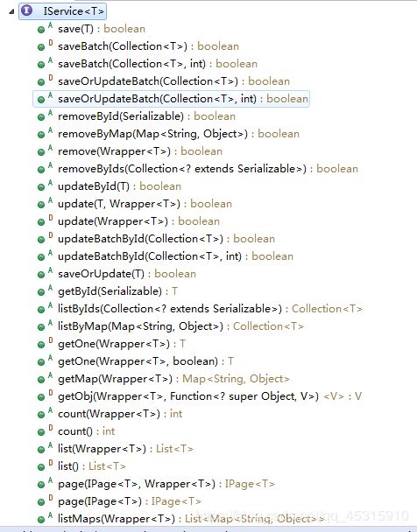417x532 pixels.
Task: Select list() : List<T> method
Action: pos(92,466)
